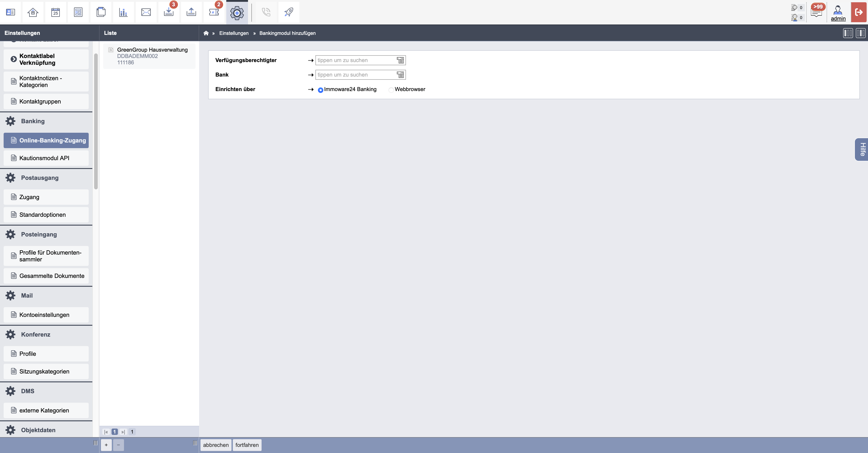Open the mail envelope icon
The width and height of the screenshot is (868, 453).
click(x=146, y=12)
